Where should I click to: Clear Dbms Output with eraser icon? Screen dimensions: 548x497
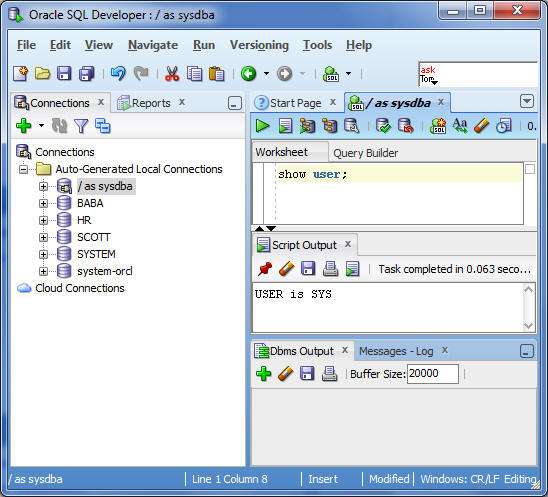286,374
